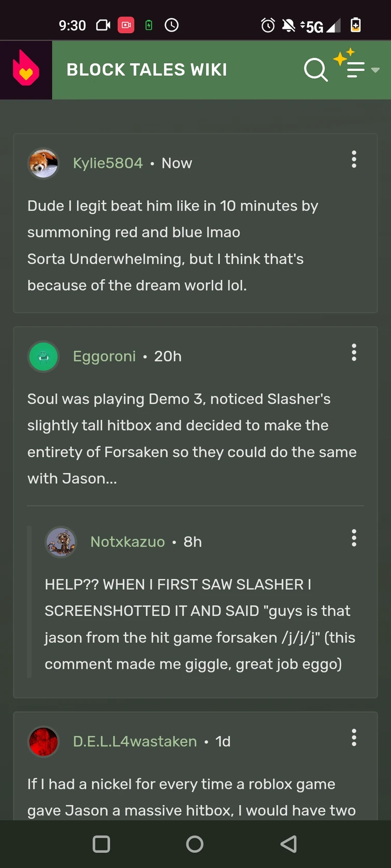Screen dimensions: 391x868
Task: Open Kylie5804's user profile
Action: [108, 162]
